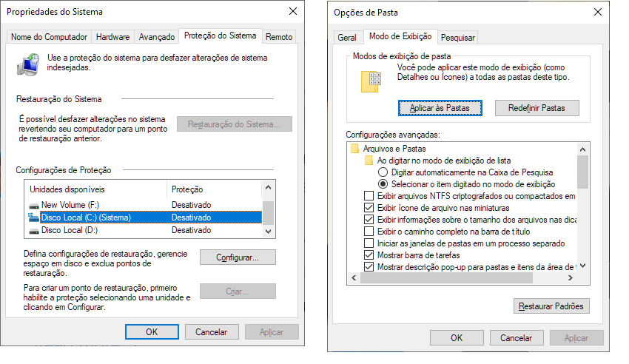Click the 'Arquivos e Pastas' tree label
The width and height of the screenshot is (629, 364).
[394, 149]
